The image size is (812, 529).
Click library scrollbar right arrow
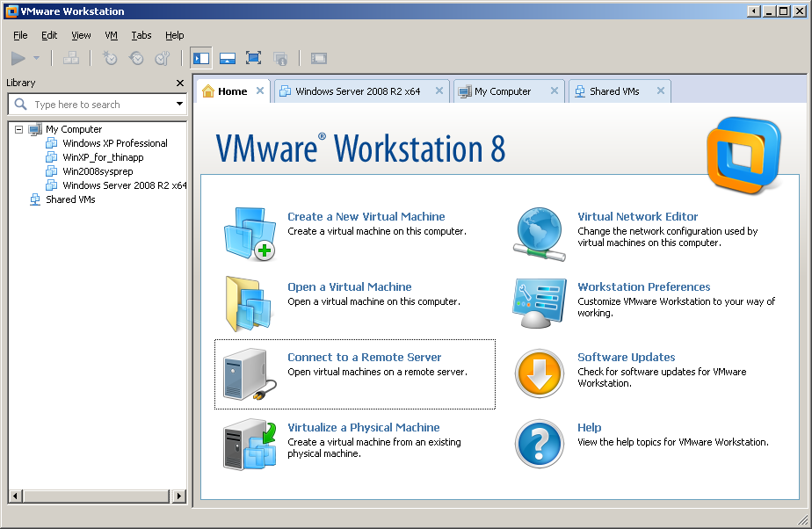click(x=178, y=496)
